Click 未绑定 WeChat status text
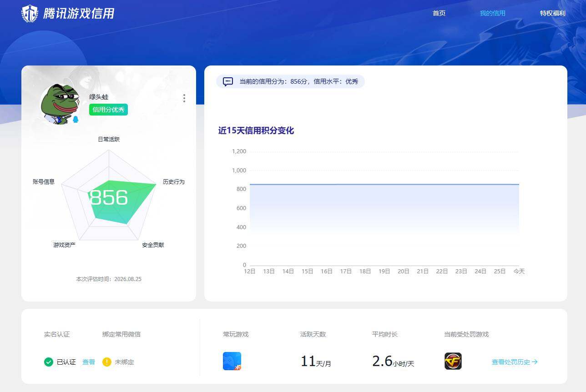The image size is (586, 392). click(x=124, y=362)
